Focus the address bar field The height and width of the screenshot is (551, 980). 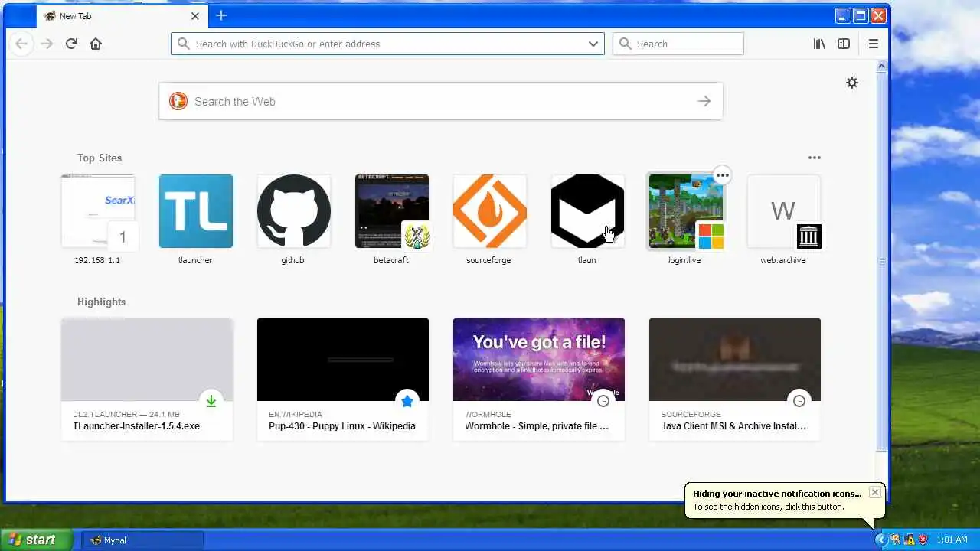[x=387, y=44]
